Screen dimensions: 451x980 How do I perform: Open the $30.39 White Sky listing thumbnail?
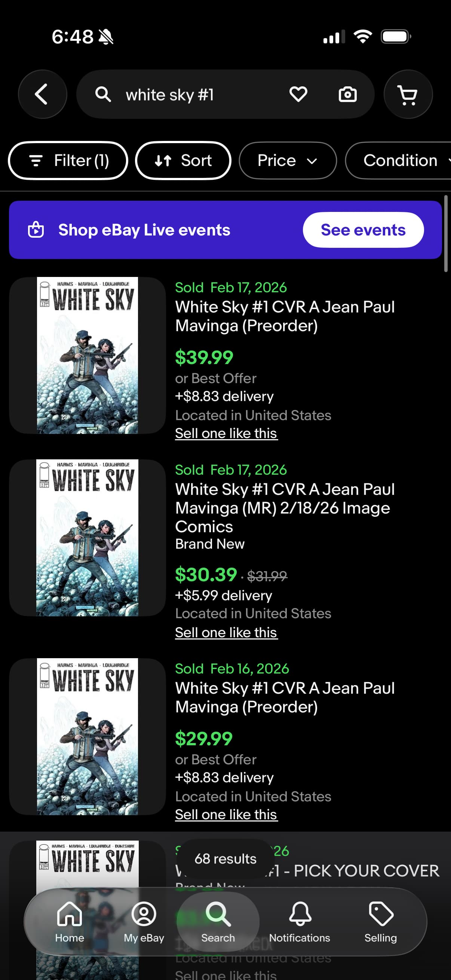pyautogui.click(x=87, y=537)
